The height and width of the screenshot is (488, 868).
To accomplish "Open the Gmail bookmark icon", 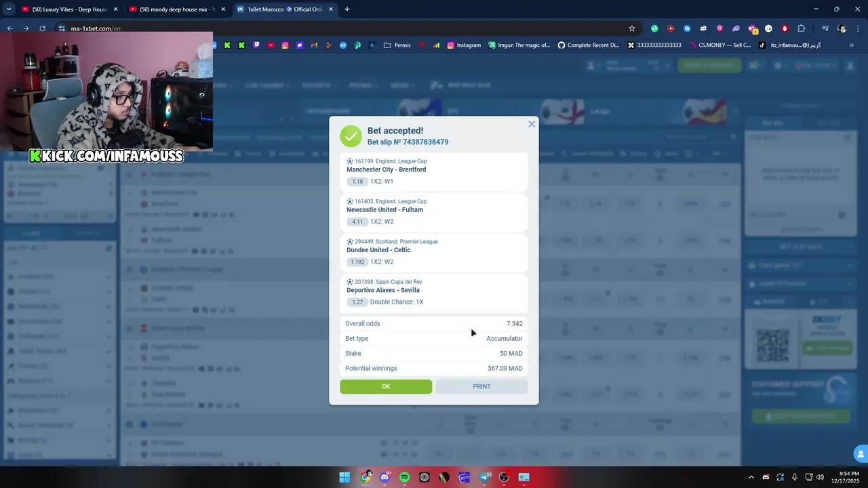I will [x=314, y=45].
